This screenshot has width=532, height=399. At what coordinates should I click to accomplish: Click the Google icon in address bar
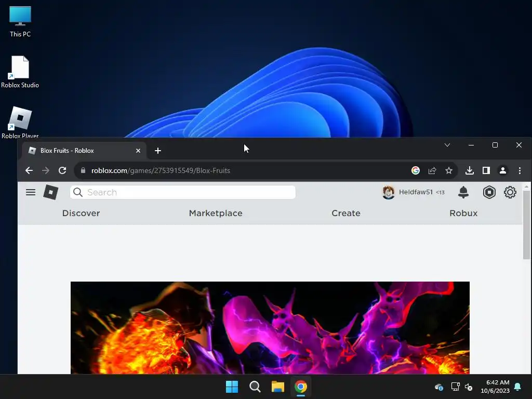click(416, 170)
